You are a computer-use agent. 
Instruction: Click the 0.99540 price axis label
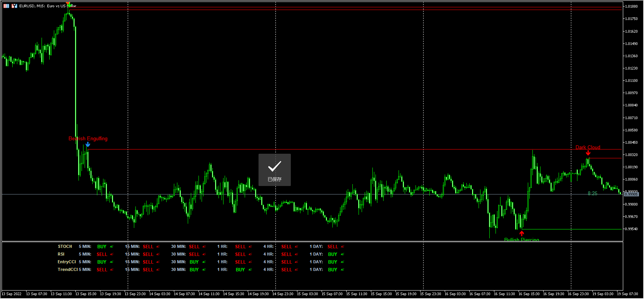[631, 229]
